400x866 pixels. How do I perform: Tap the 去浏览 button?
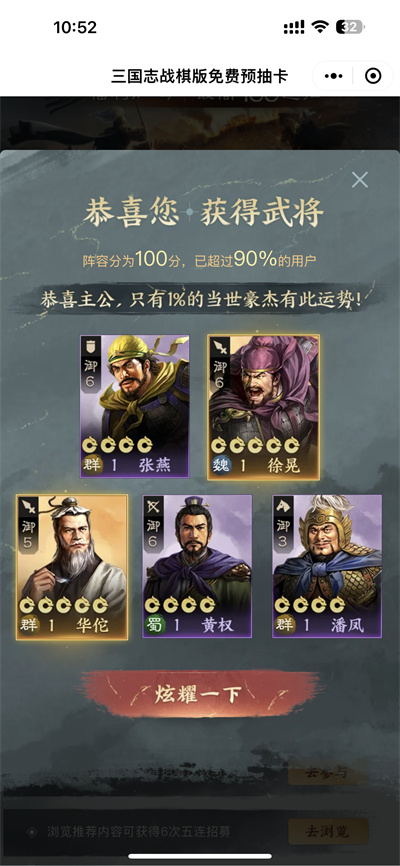coord(328,831)
